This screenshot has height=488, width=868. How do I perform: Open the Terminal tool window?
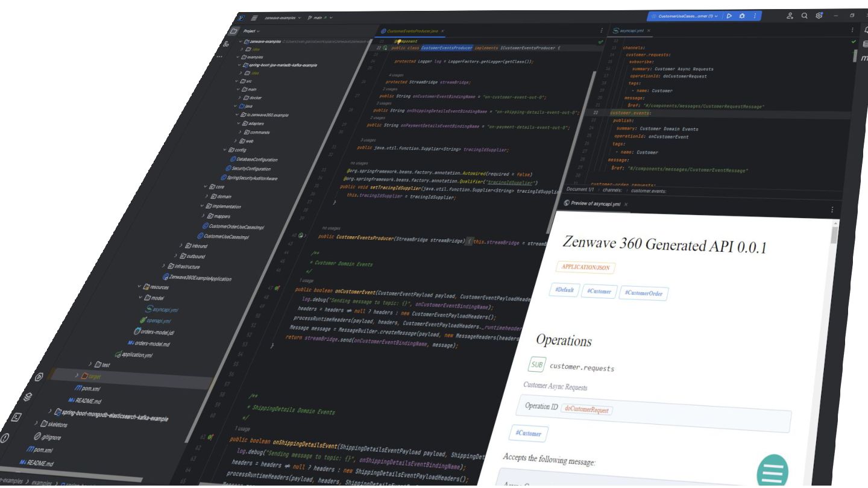click(x=16, y=417)
